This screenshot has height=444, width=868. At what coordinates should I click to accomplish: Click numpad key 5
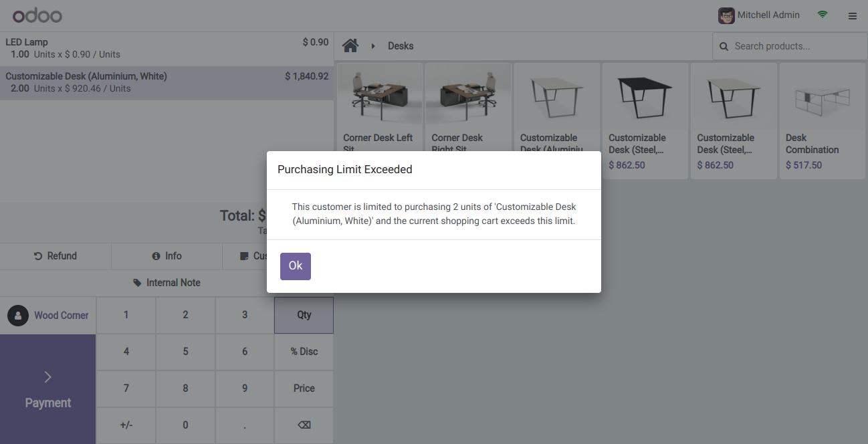(185, 352)
